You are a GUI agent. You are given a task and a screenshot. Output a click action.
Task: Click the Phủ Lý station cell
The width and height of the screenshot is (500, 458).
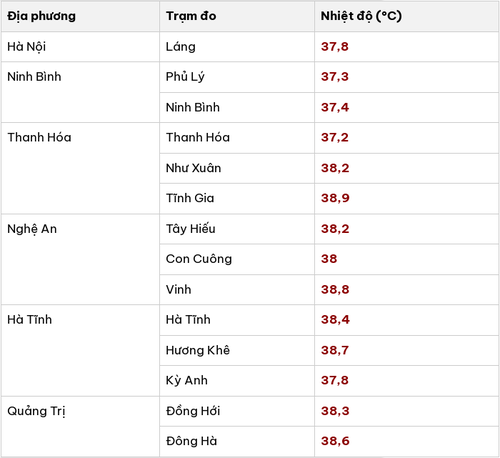click(237, 77)
